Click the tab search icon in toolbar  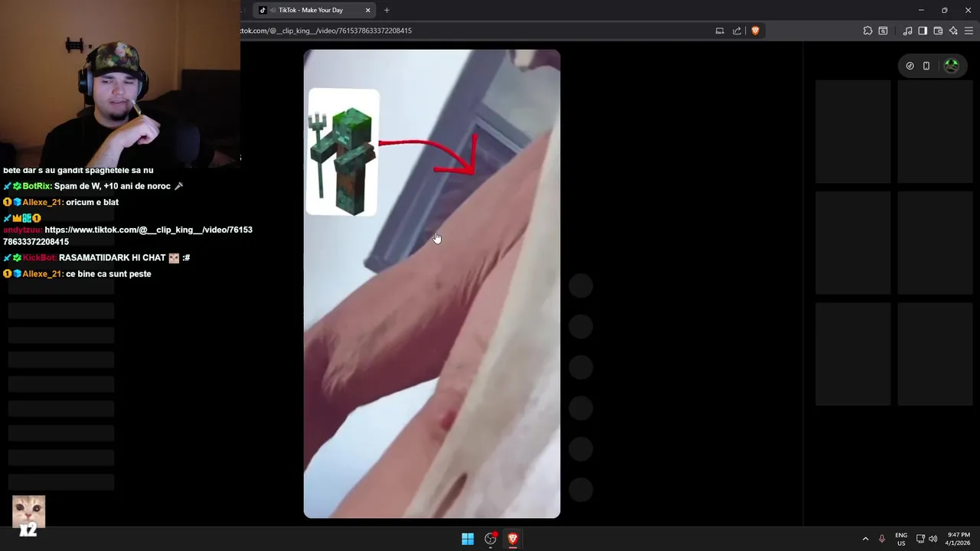click(883, 31)
